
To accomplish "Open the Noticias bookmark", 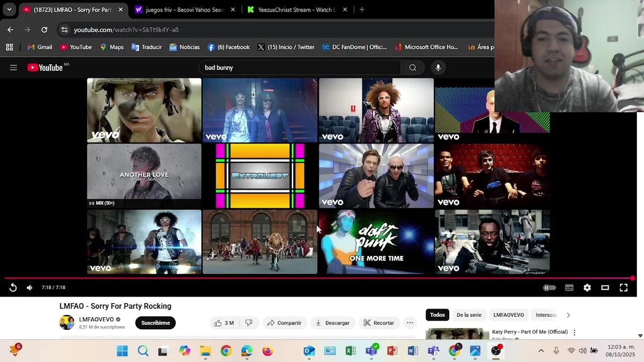I will pos(185,47).
